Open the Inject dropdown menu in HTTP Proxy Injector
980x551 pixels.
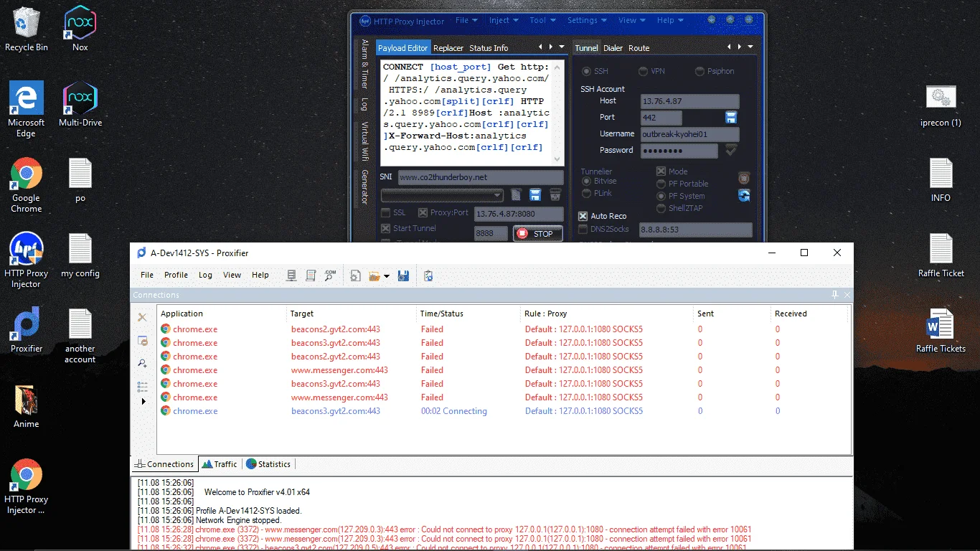(504, 20)
